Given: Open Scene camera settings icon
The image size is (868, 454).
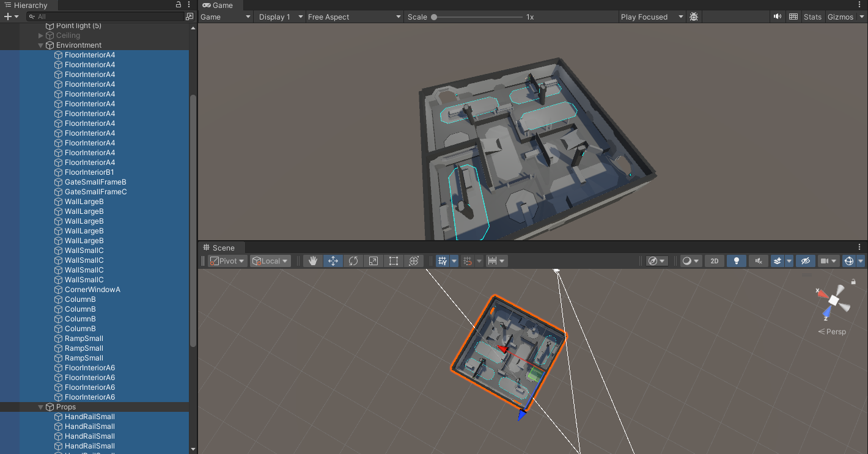Looking at the screenshot, I should [x=828, y=261].
